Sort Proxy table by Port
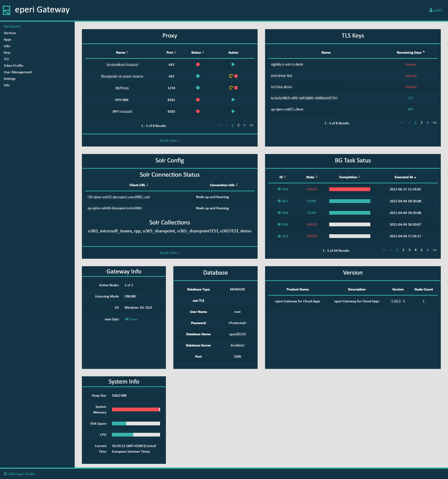The height and width of the screenshot is (479, 448). (x=171, y=52)
